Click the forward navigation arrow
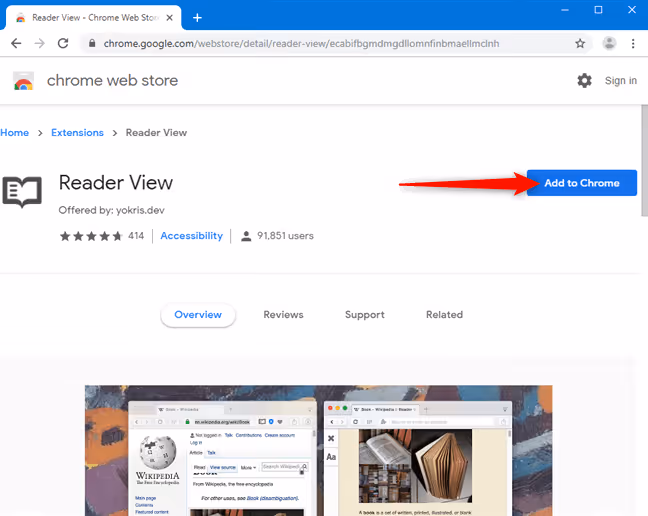Screen dimensions: 648x516 pos(40,43)
